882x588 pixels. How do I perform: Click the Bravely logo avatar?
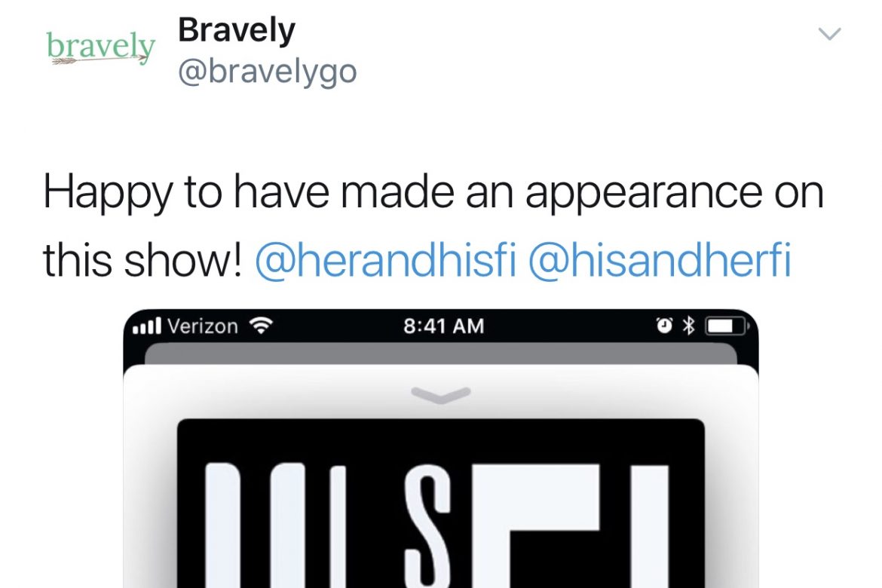point(101,47)
